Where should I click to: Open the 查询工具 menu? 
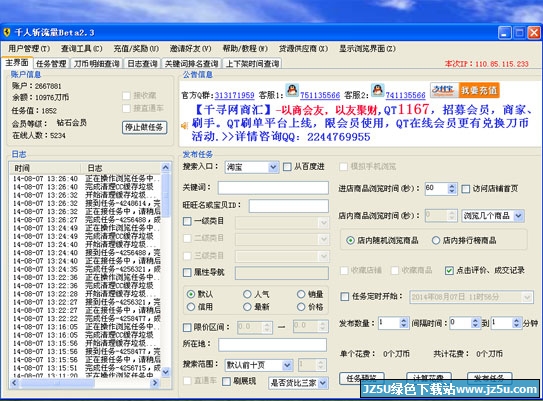(82, 48)
